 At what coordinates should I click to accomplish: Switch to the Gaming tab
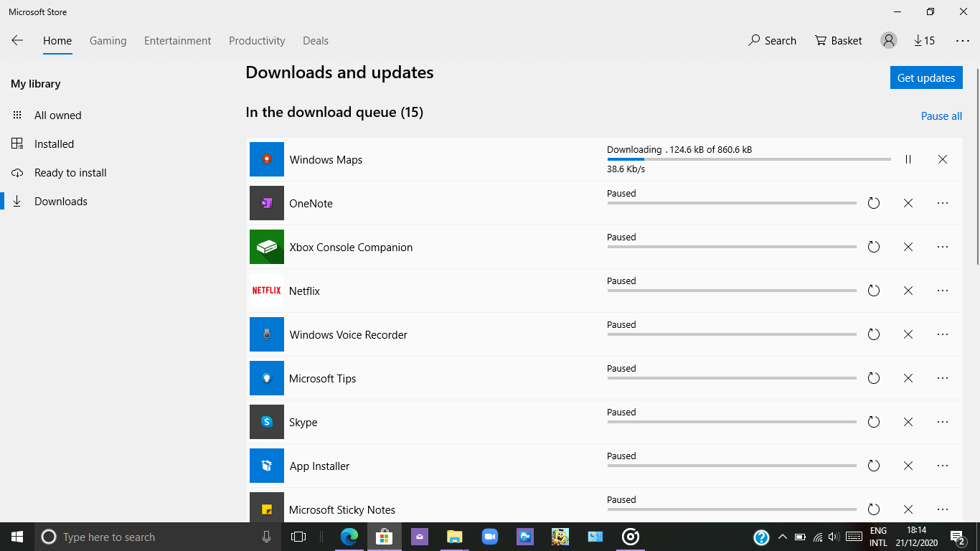tap(108, 41)
